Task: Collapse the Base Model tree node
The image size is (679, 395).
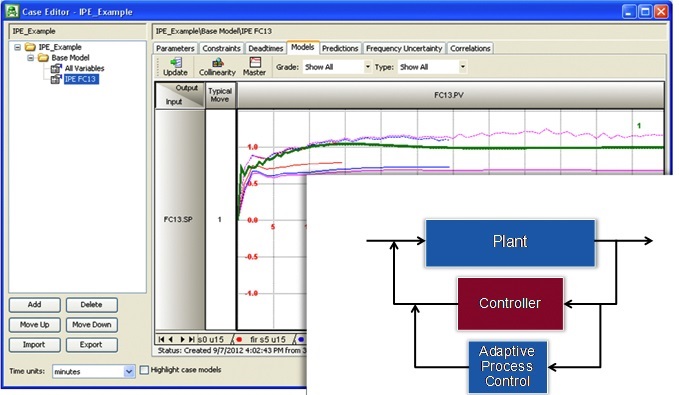Action: click(30, 58)
